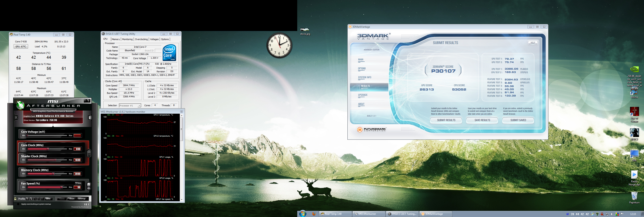Select Afterburner profile slot 5
The image size is (644, 217).
(43, 199)
